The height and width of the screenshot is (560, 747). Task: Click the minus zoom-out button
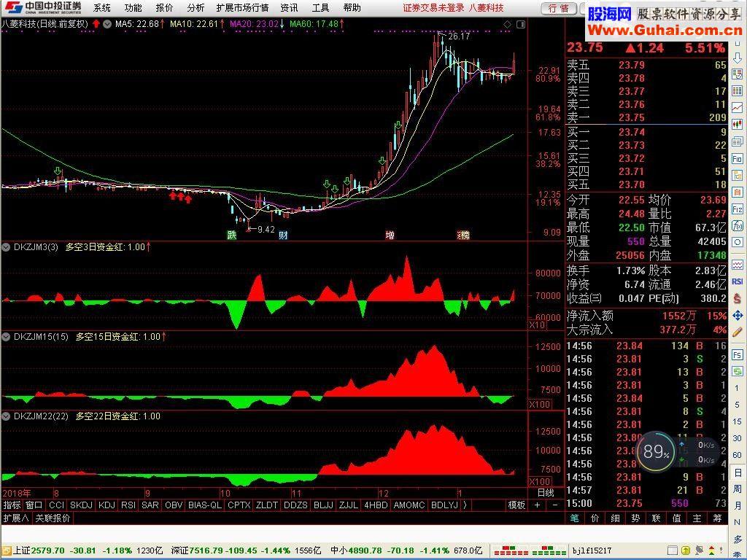coord(554,505)
